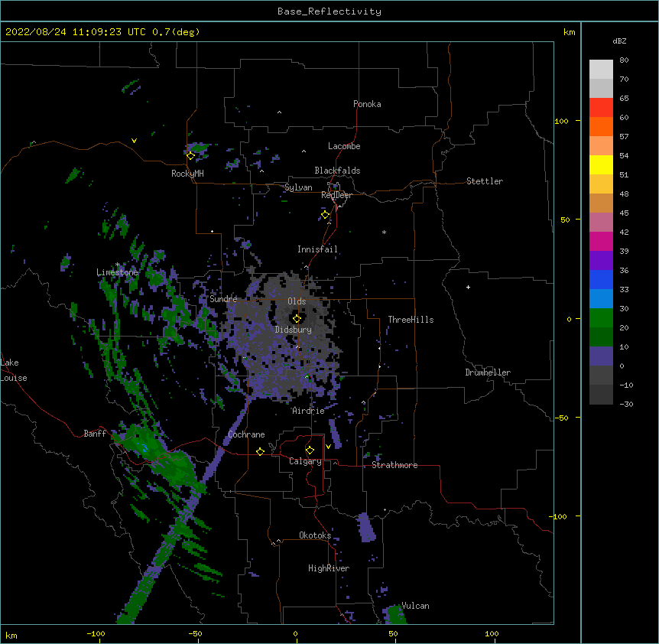Click the Lake Louise label

(x=14, y=370)
